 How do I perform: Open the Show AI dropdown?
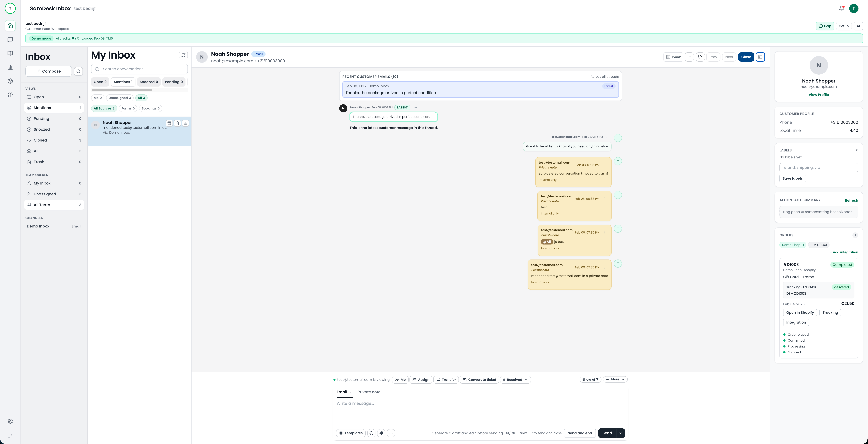pos(590,379)
